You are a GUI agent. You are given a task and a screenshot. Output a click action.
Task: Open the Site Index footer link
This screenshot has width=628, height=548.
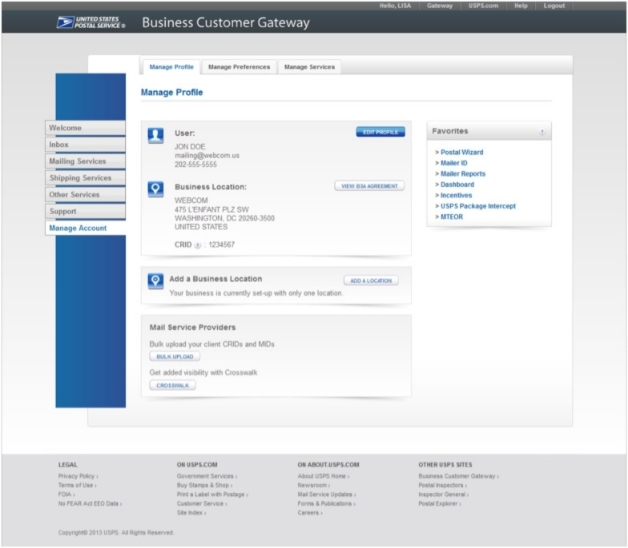(191, 513)
